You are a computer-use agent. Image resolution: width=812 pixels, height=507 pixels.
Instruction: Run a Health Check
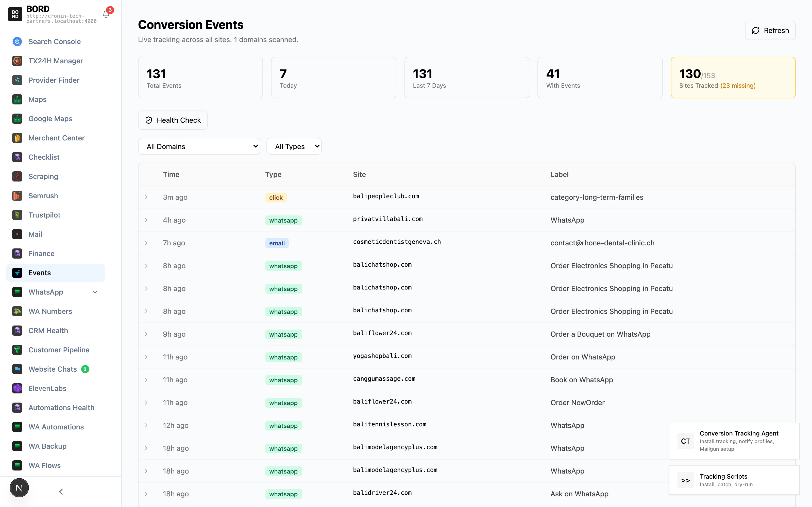pos(173,120)
